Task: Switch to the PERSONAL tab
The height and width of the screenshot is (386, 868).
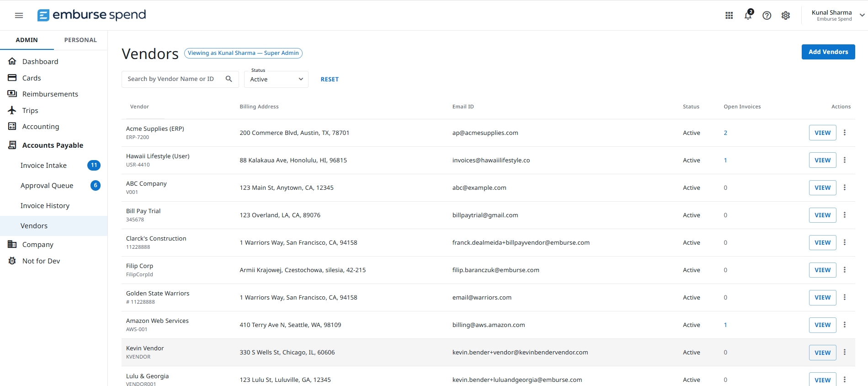Action: pos(80,40)
